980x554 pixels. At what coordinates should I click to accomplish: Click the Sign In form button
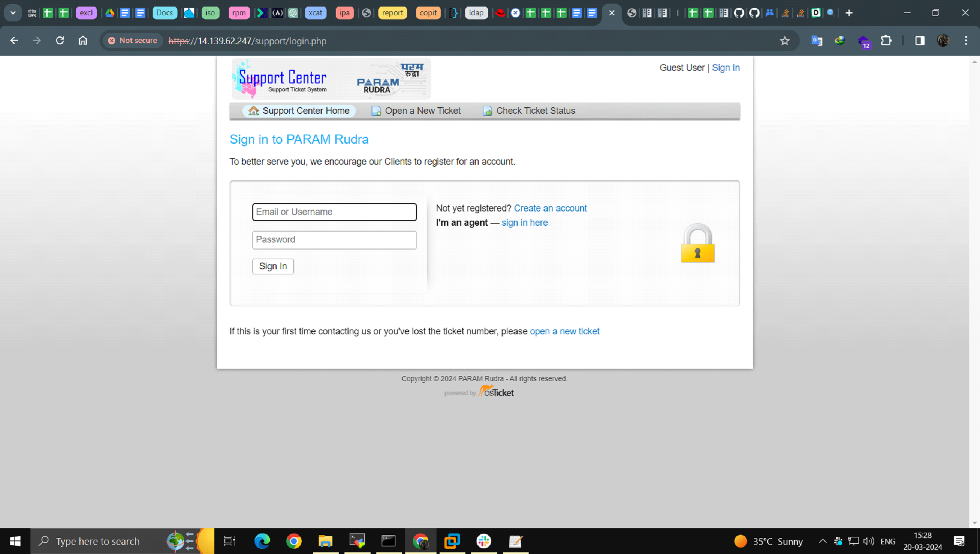[x=273, y=266]
